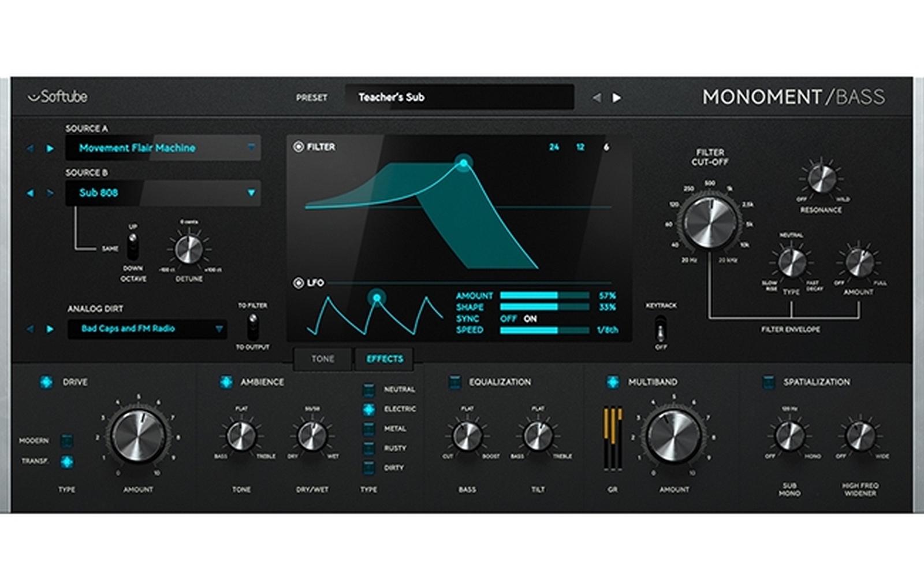This screenshot has width=924, height=582.
Task: Go to next Source A waveform
Action: 50,149
